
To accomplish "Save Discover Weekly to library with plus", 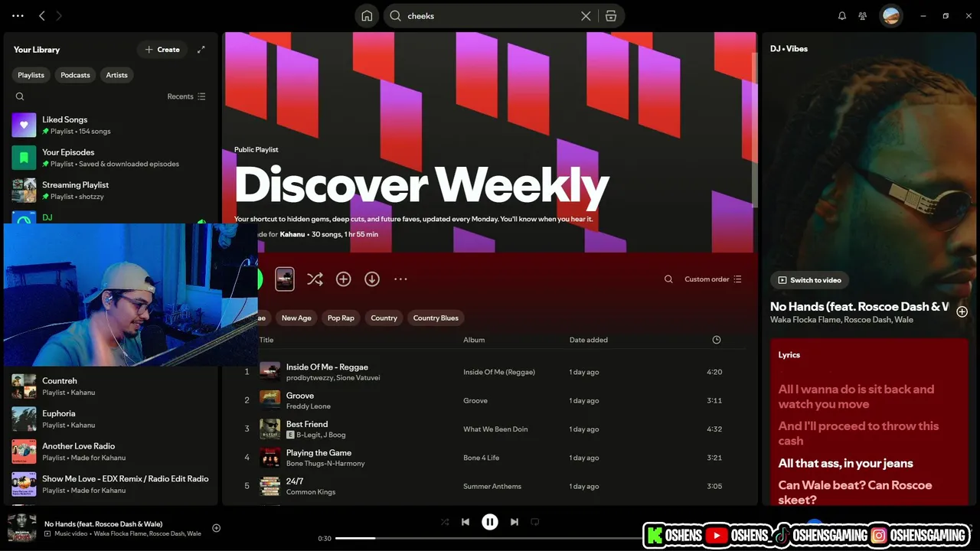I will (x=343, y=279).
